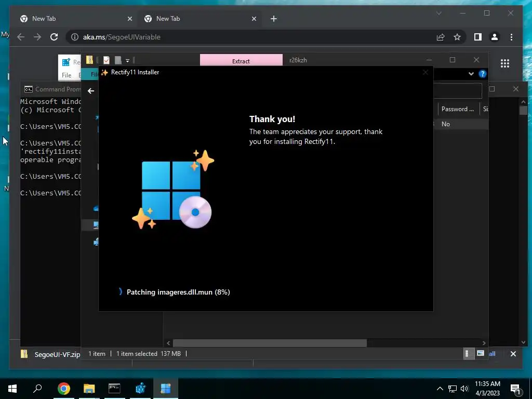The height and width of the screenshot is (399, 532).
Task: Click Command Prompt's scroll up arrow
Action: 523,101
